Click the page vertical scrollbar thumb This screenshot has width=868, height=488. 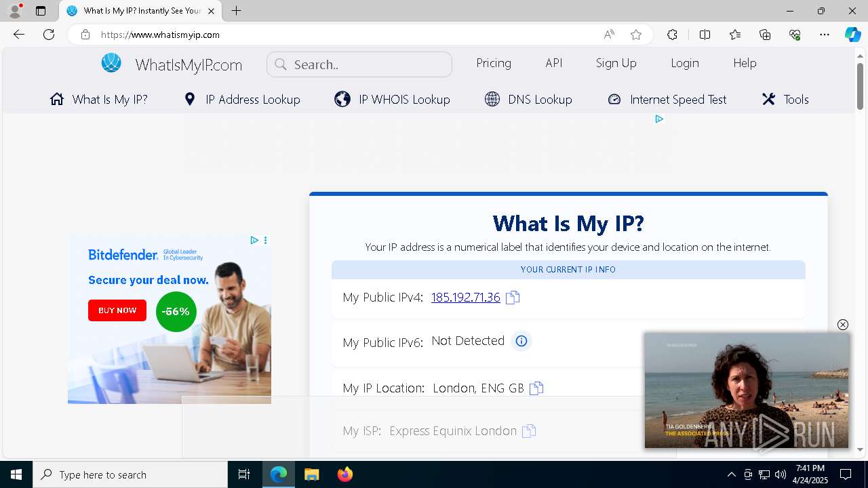(x=860, y=86)
